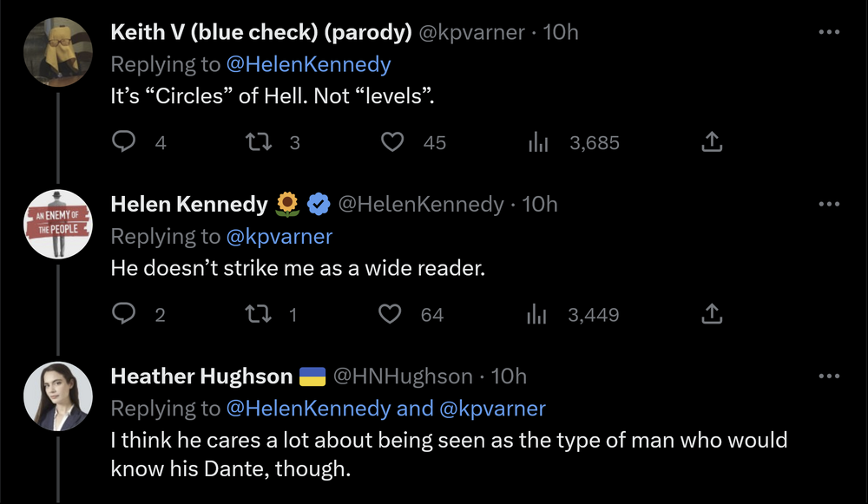Screen dimensions: 868x504
Task: Open more options for Helen Kennedy's tweet
Action: (x=829, y=205)
